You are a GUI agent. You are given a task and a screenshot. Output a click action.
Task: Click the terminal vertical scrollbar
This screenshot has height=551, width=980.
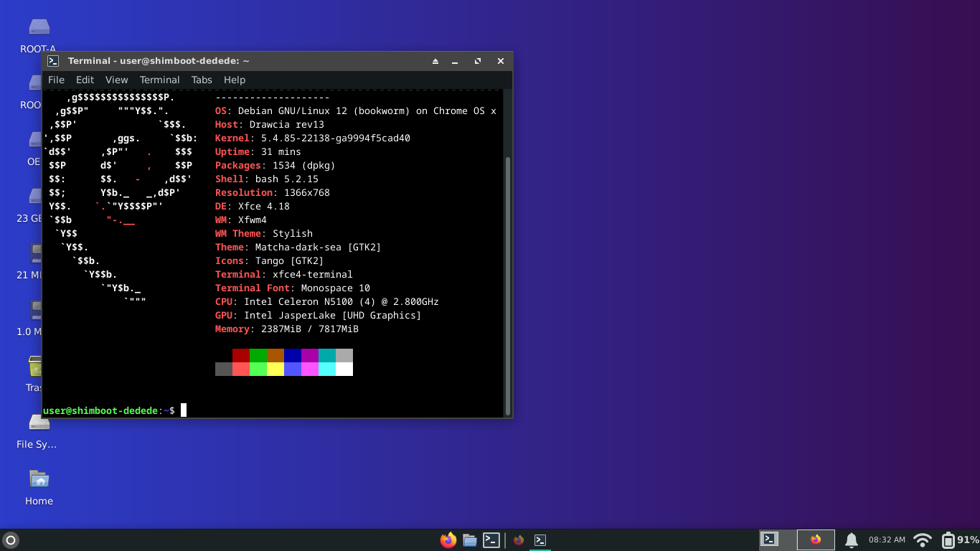(508, 286)
